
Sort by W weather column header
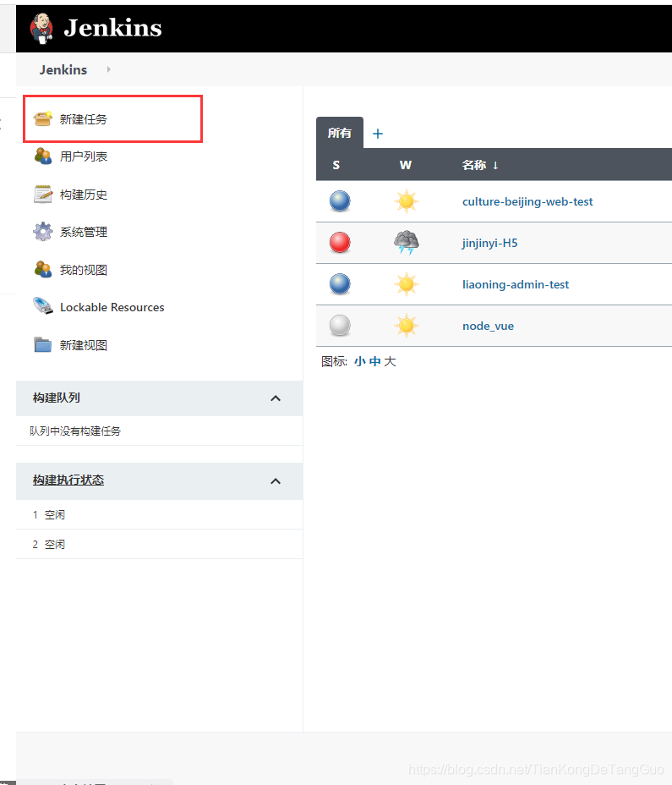pos(405,165)
